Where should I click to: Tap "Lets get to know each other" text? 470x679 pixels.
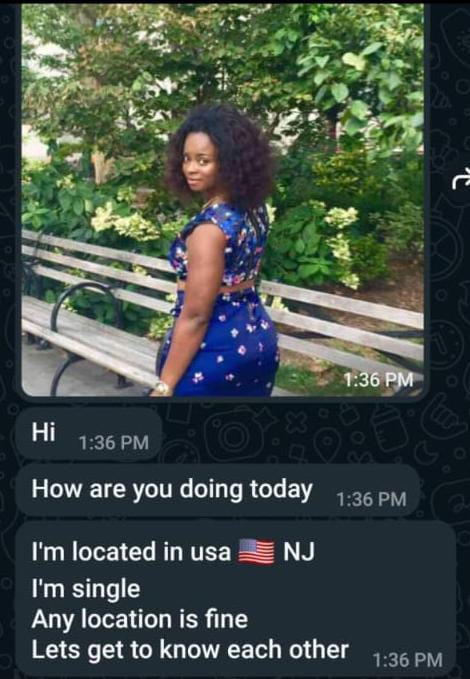click(x=190, y=650)
